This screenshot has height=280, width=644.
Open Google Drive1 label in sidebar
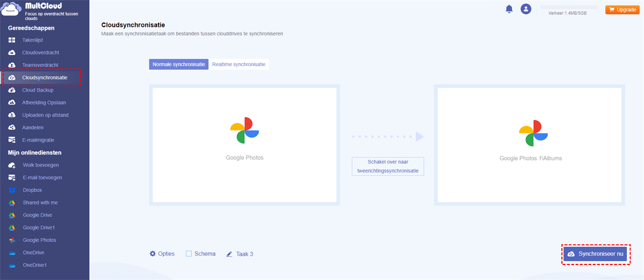39,227
